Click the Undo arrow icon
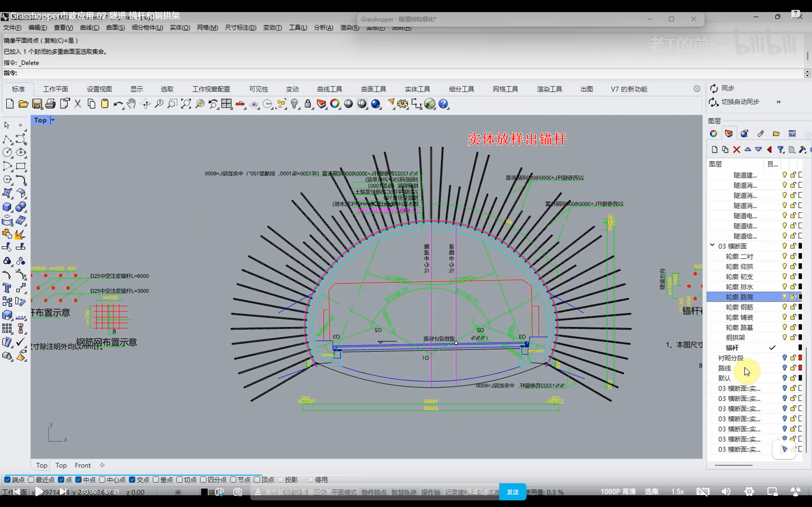 coord(117,104)
